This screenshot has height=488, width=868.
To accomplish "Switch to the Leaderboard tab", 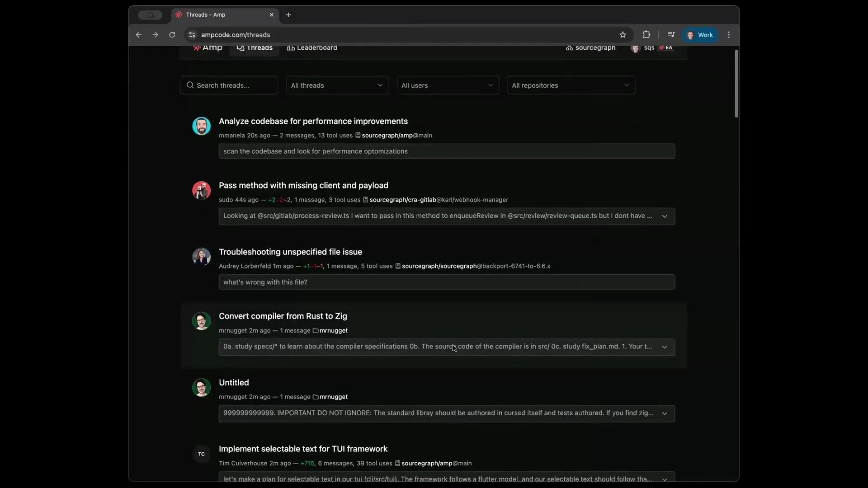I will [312, 48].
